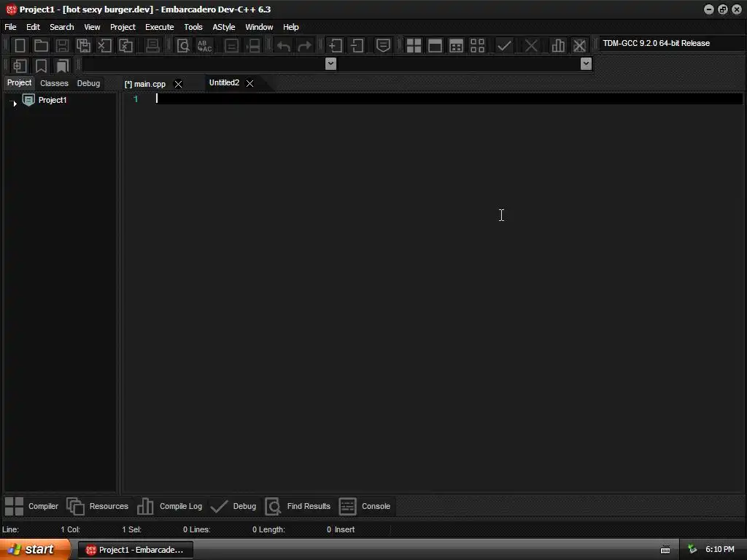Open the Tools menu

point(193,27)
